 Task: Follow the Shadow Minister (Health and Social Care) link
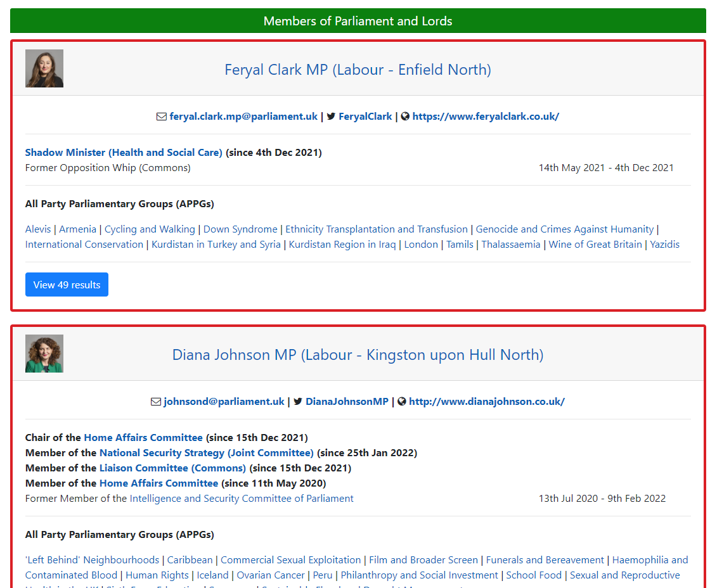(x=124, y=153)
